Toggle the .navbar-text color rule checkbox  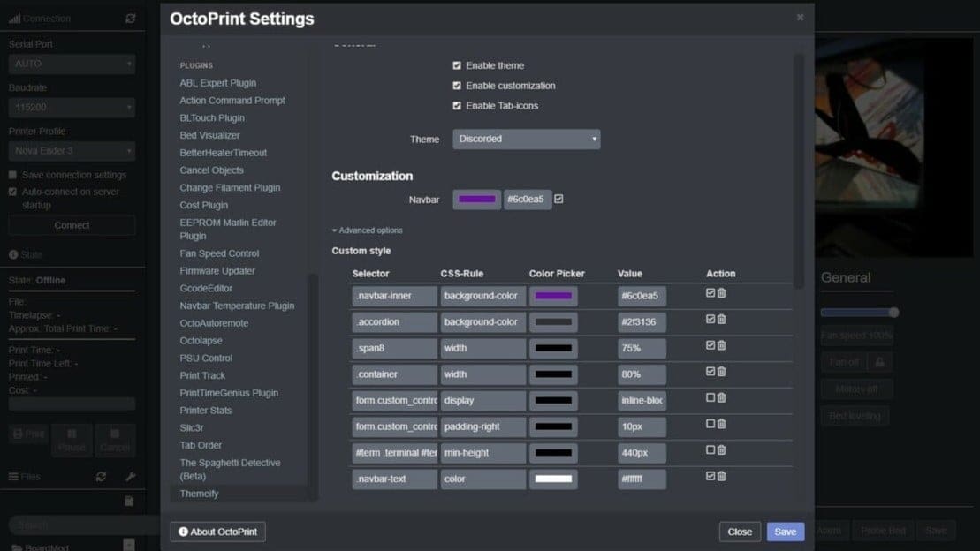click(x=710, y=477)
